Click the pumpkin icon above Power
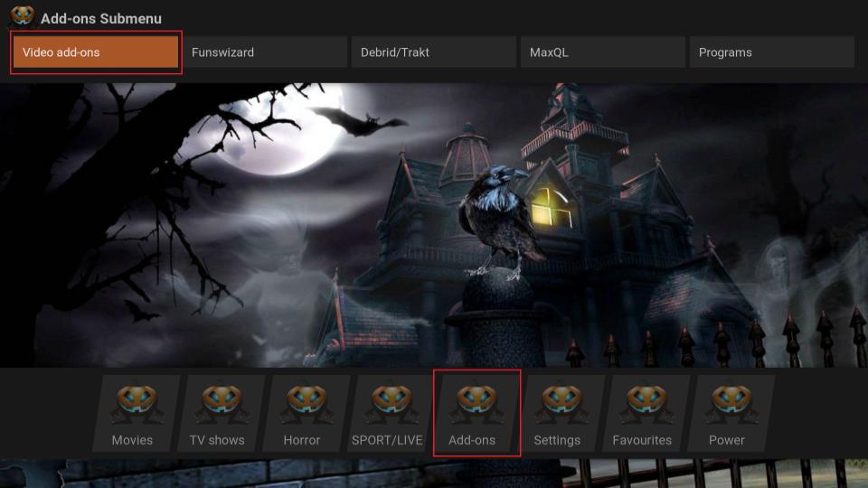868x488 pixels. [x=731, y=403]
